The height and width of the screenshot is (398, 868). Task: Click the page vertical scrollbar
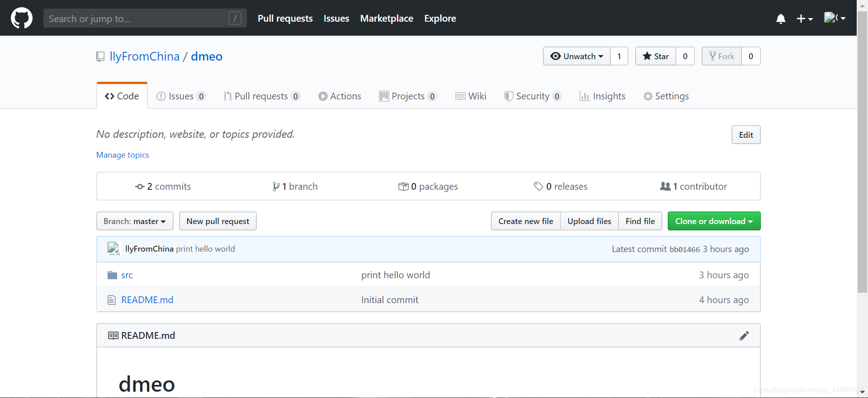point(863,151)
